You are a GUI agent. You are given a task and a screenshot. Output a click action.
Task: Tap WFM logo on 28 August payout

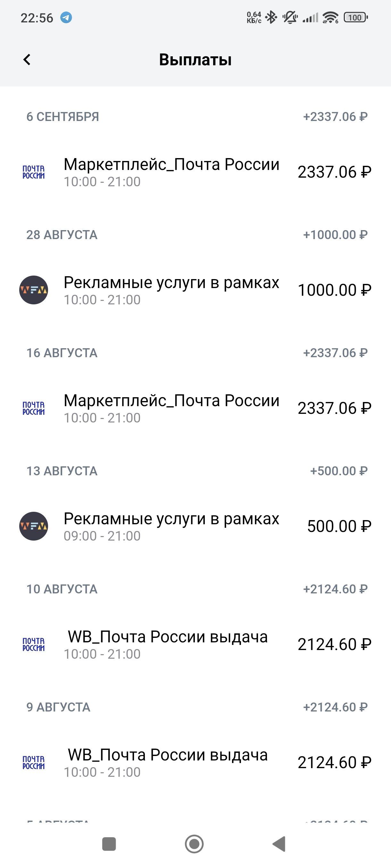point(33,290)
